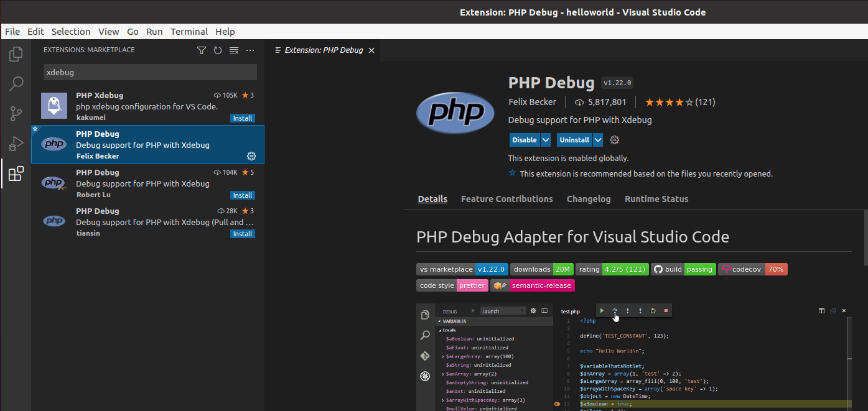868x411 pixels.
Task: Click the downloads 20M badge
Action: point(542,269)
